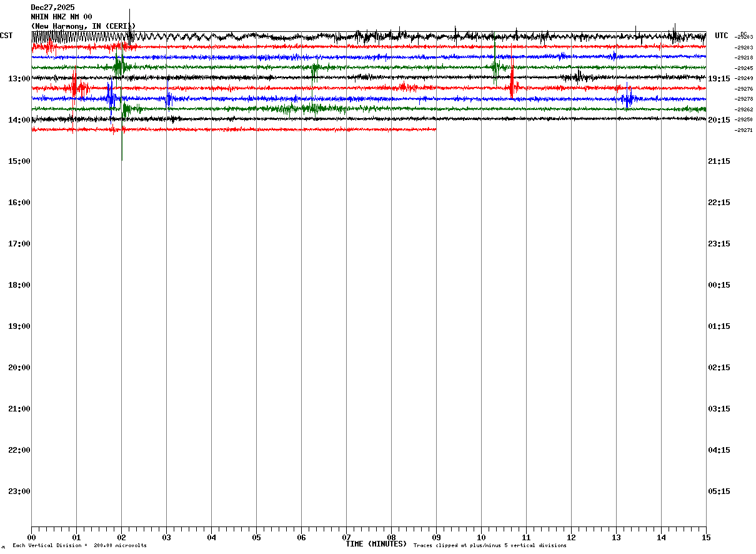Select the 13:00 CST hour label
756x554 pixels.
pyautogui.click(x=19, y=79)
